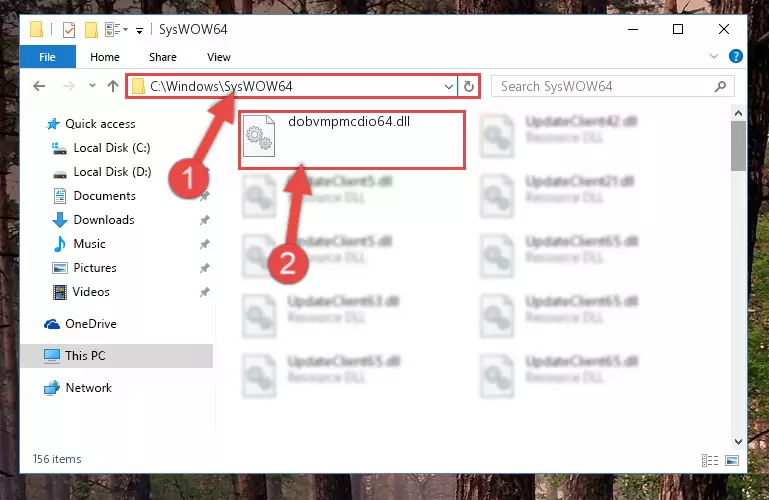The image size is (769, 500).
Task: Expand the ribbon with the chevron
Action: pyautogui.click(x=714, y=56)
